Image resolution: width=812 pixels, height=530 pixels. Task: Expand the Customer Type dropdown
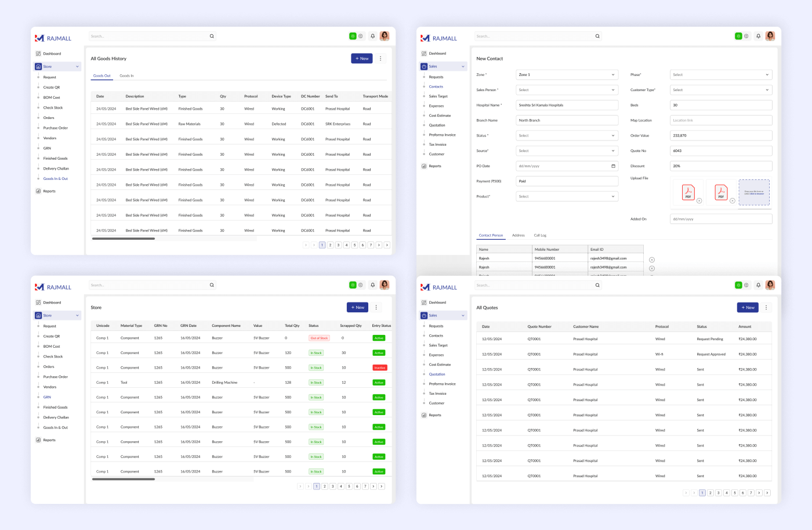pyautogui.click(x=720, y=90)
